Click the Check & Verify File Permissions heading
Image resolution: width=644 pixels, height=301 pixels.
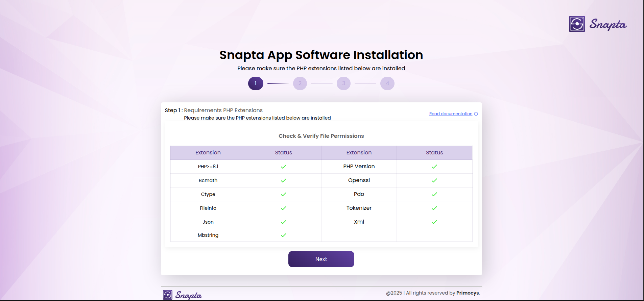321,136
